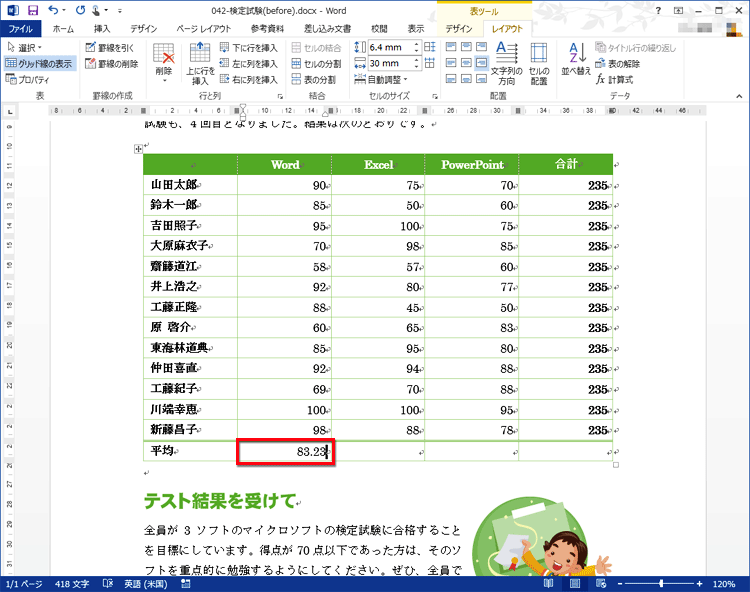Collapse the ribbon with the chevron
The image size is (750, 592).
coord(739,96)
